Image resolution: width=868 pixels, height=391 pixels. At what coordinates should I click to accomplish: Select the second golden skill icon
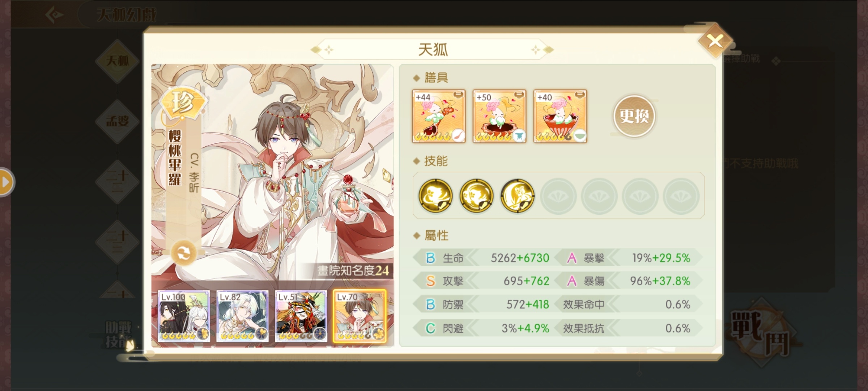pos(476,195)
